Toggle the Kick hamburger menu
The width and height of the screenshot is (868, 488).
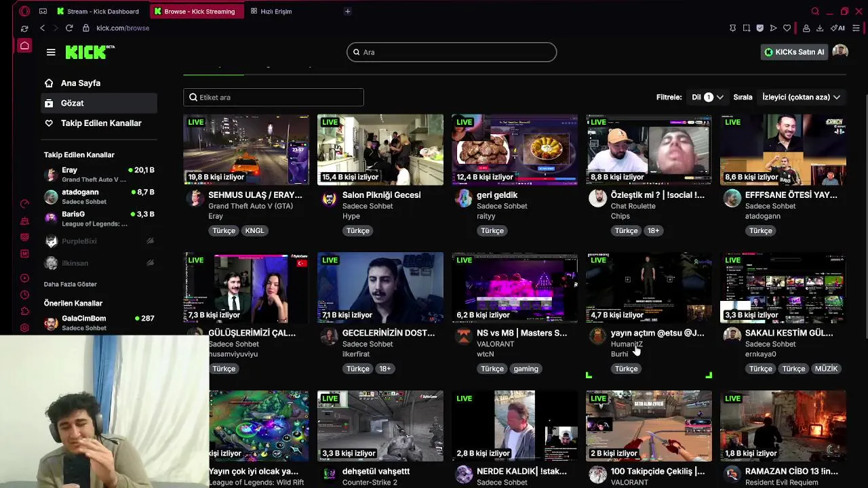[51, 52]
